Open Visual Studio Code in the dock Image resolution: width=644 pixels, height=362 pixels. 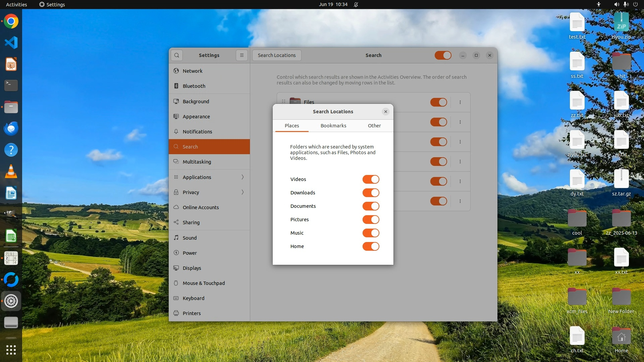tap(11, 43)
